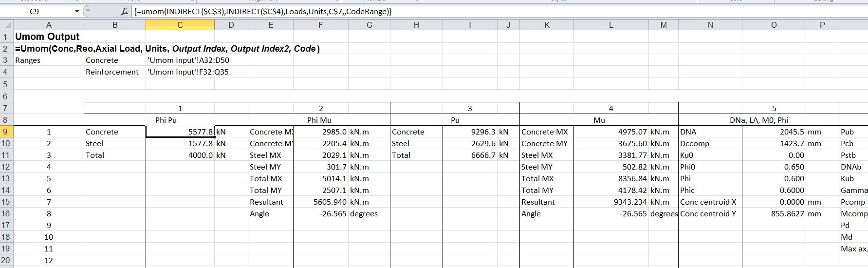
Task: Select the Conc centroid Y label cell
Action: click(710, 213)
